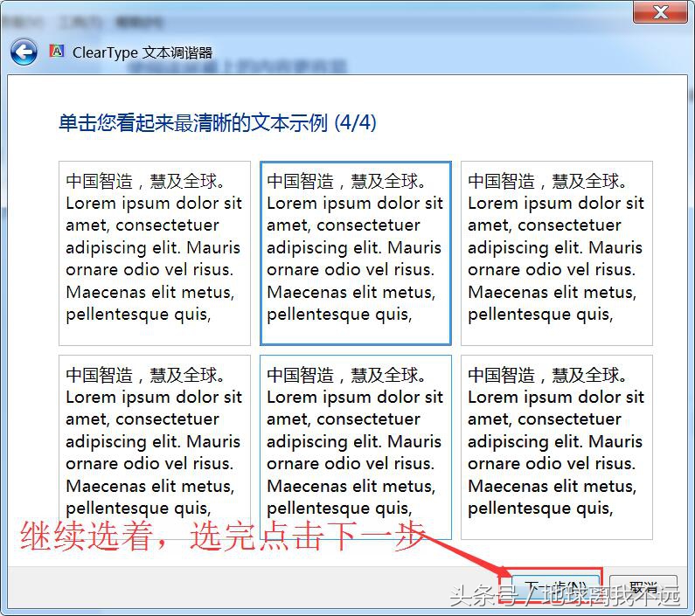Viewport: 695px width, 616px height.
Task: Choose the bottom-left text sample box
Action: (x=155, y=447)
